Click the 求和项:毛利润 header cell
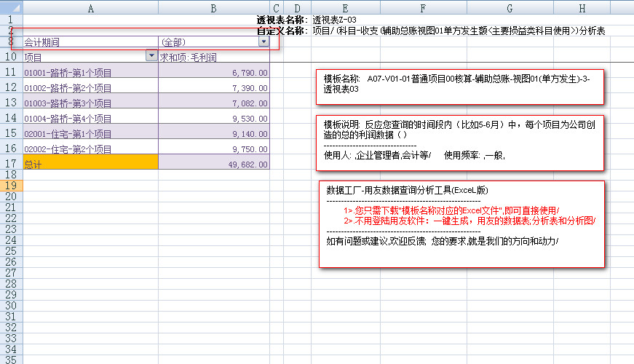The image size is (634, 364). [x=213, y=57]
